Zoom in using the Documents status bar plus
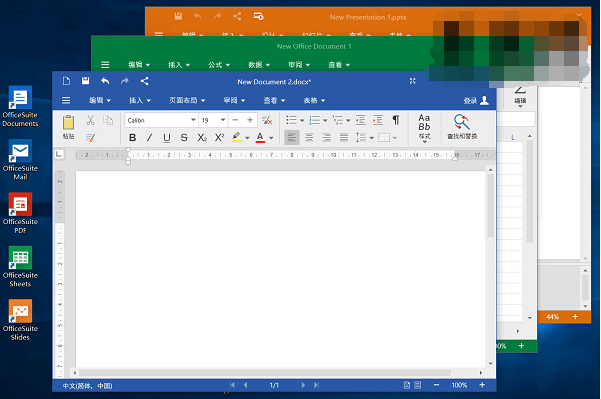The width and height of the screenshot is (601, 399). pos(482,385)
